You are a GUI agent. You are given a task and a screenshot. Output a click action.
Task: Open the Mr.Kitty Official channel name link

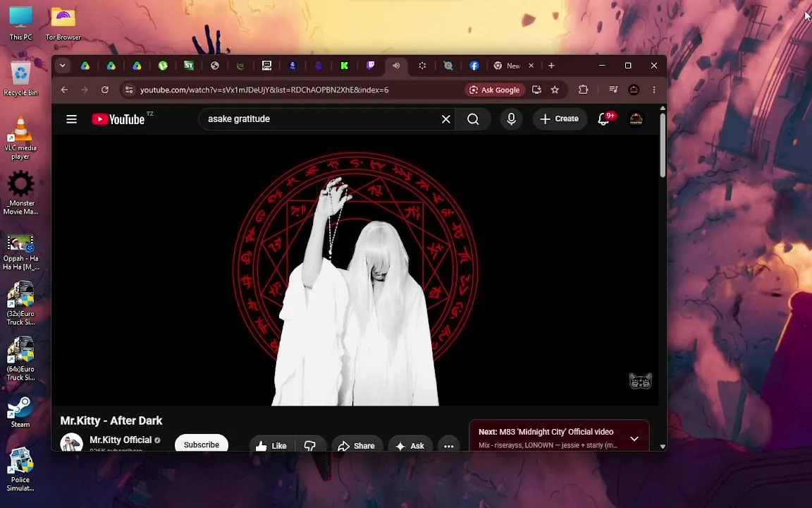(121, 440)
